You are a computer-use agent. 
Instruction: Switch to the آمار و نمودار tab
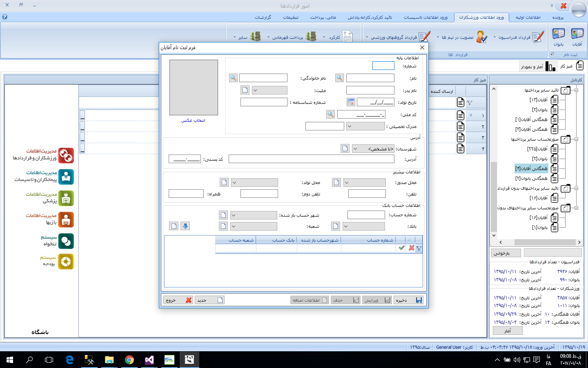(538, 66)
